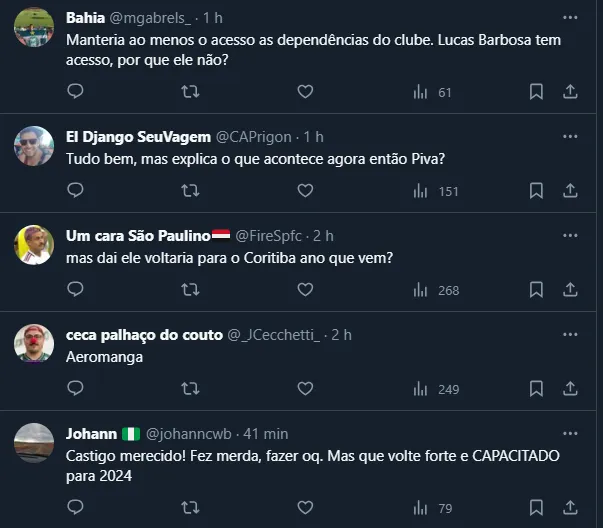Screen dimensions: 603x528
Task: Open more options on Bahia's tweet
Action: tap(570, 18)
